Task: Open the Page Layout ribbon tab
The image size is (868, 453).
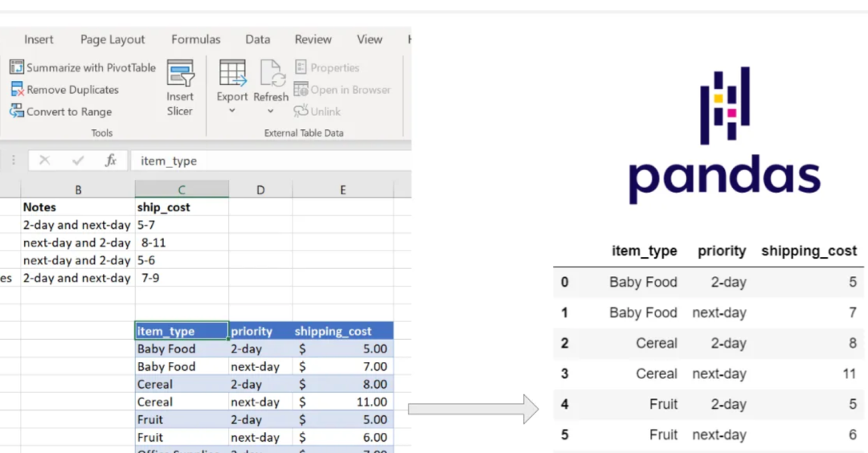Action: [113, 39]
